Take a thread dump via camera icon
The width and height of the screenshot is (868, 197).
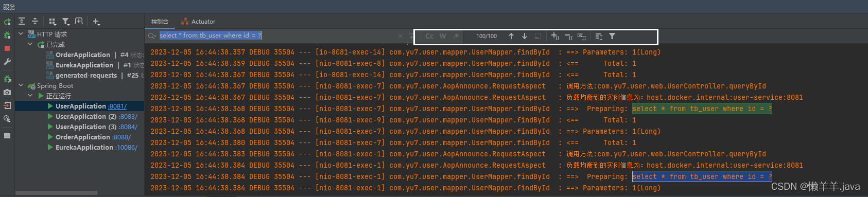pyautogui.click(x=7, y=93)
